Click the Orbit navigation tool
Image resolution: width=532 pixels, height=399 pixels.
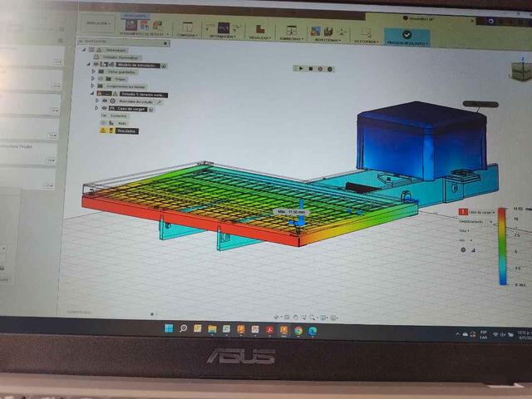(277, 317)
